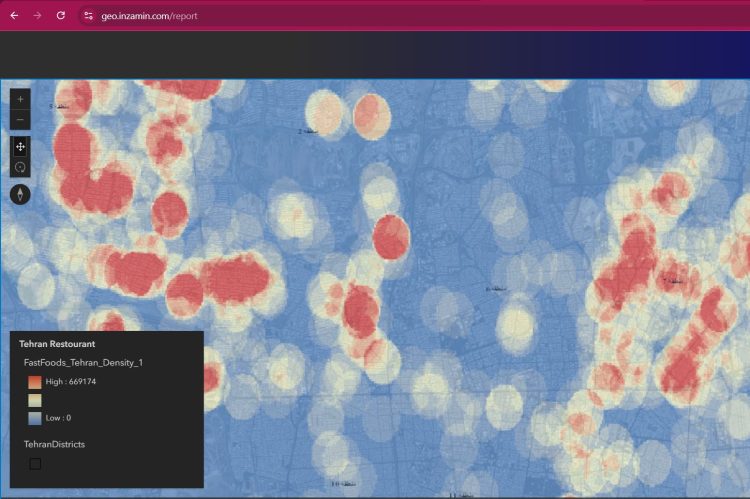This screenshot has height=499, width=750.
Task: Click the High 669174 red legend swatch
Action: point(35,381)
